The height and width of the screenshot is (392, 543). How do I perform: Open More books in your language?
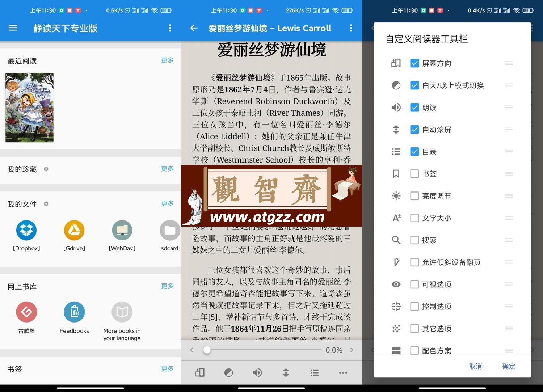click(x=122, y=321)
